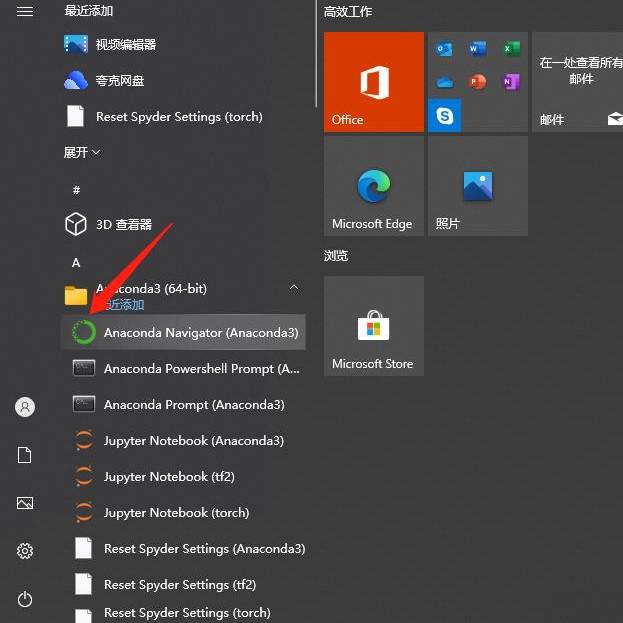
Task: Expand the 展开 recently added list
Action: click(x=82, y=152)
